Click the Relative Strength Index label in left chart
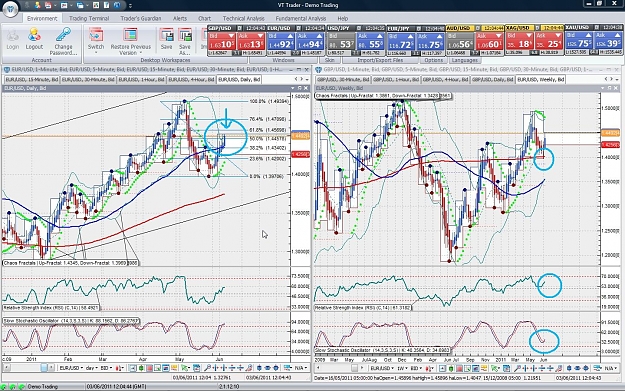This screenshot has width=625, height=391. tap(51, 308)
